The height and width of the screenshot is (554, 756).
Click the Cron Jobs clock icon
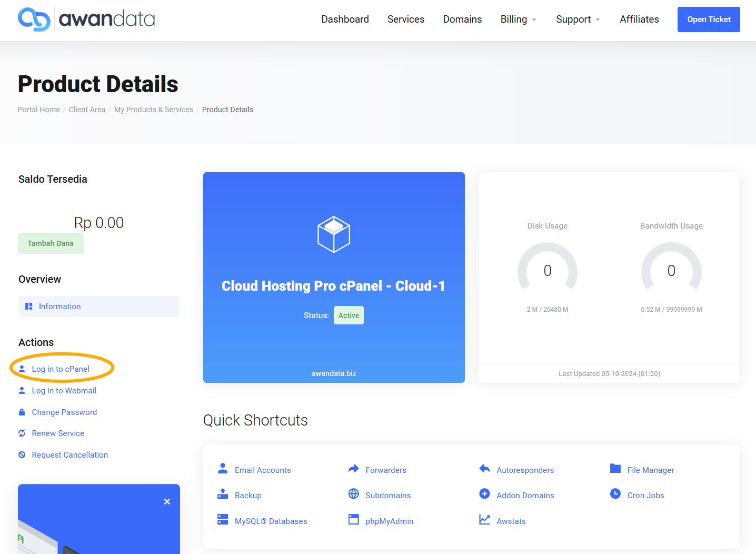615,494
